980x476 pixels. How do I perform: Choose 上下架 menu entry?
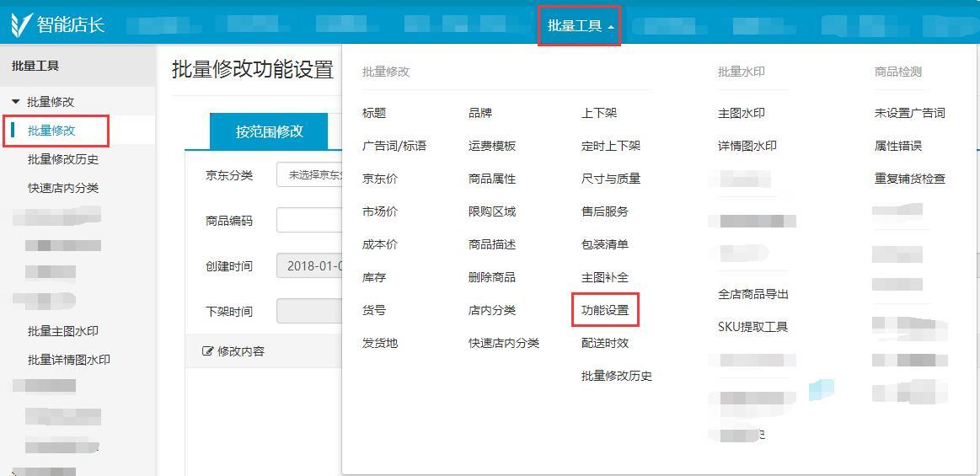[x=599, y=113]
